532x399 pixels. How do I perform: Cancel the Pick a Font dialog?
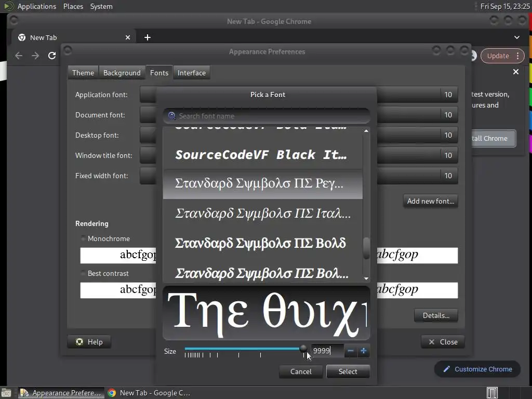[301, 371]
